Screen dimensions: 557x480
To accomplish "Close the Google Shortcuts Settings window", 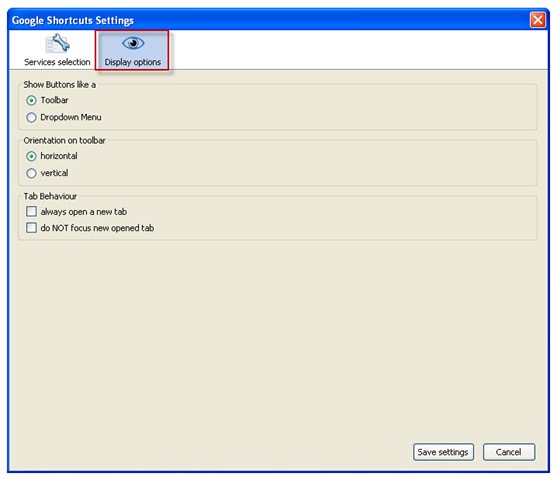I will click(537, 20).
